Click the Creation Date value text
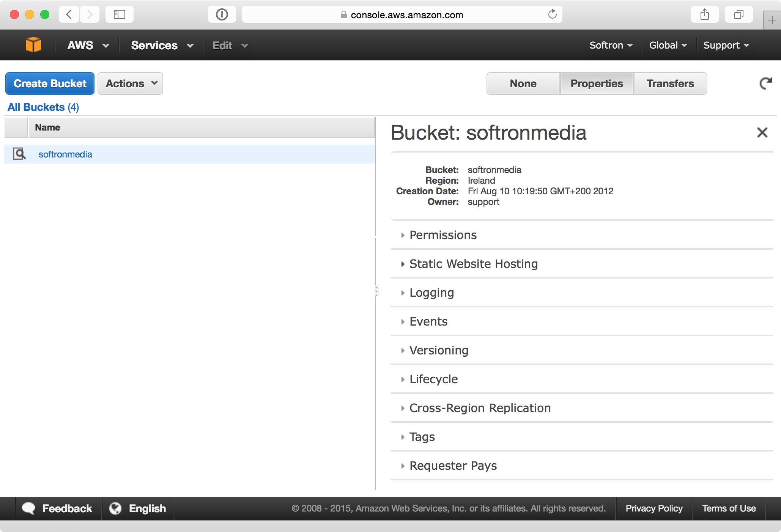Viewport: 781px width, 532px height. coord(540,191)
